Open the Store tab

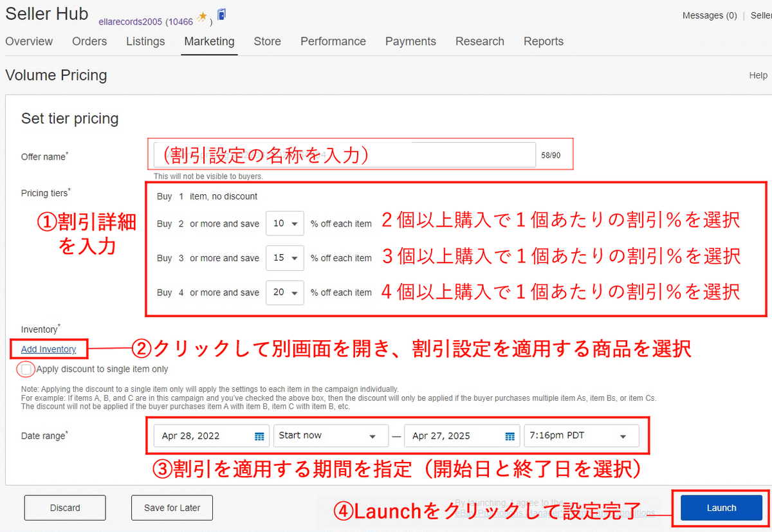click(267, 41)
